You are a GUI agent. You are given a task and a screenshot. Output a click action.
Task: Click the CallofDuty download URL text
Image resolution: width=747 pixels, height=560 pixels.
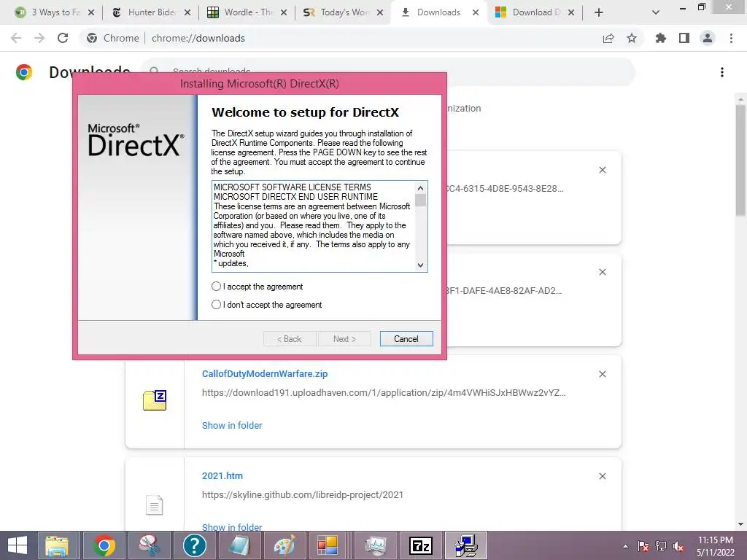point(384,393)
